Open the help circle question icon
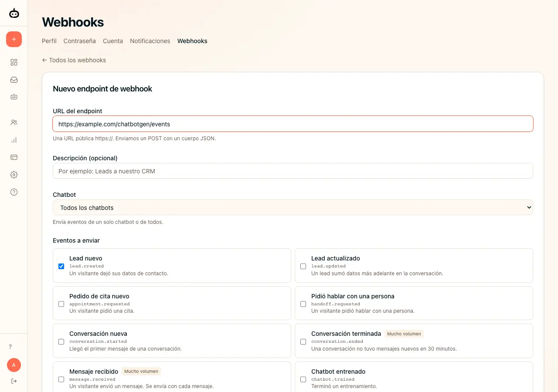Viewport: 558px width, 392px height. [x=14, y=192]
